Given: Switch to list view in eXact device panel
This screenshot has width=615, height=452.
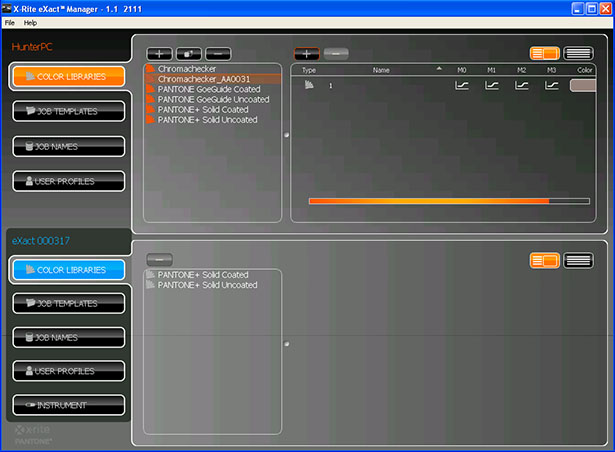Looking at the screenshot, I should click(579, 261).
